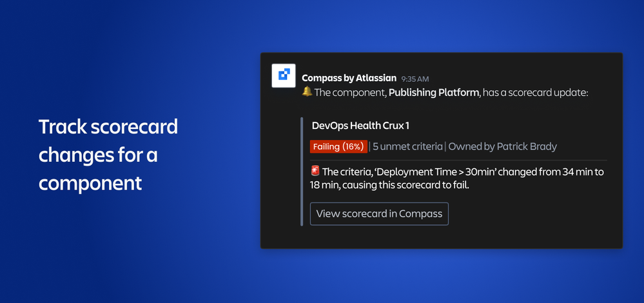Image resolution: width=644 pixels, height=303 pixels.
Task: Click the red 'Failing (16%)' status badge
Action: (338, 146)
